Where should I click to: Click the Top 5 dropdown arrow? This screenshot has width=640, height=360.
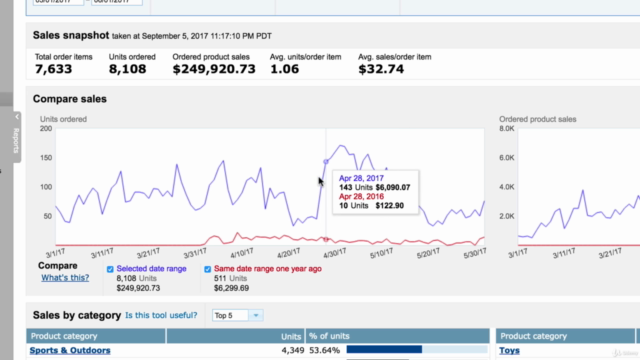pyautogui.click(x=256, y=315)
